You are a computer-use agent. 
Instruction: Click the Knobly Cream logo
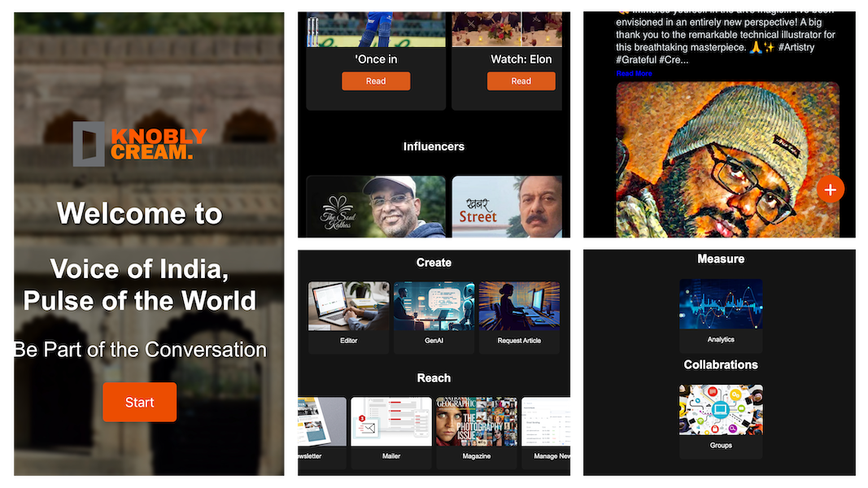tap(139, 144)
